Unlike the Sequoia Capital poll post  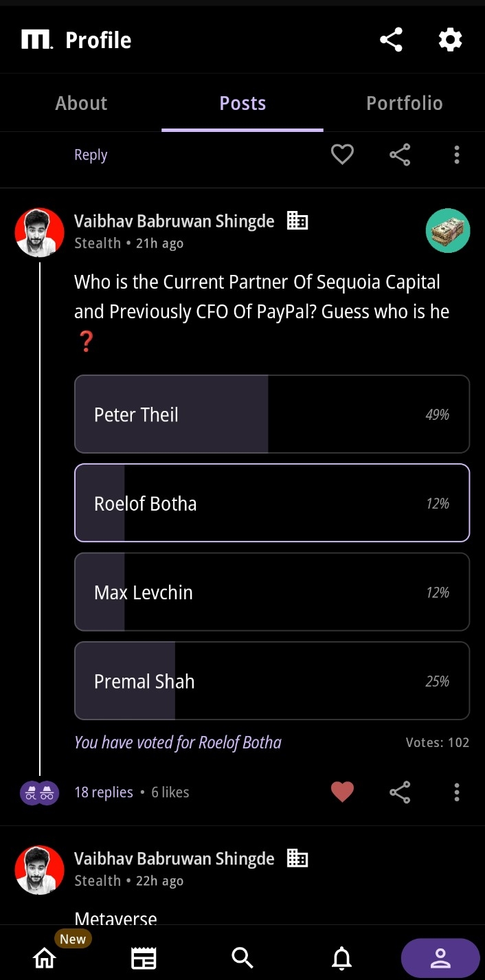[342, 792]
